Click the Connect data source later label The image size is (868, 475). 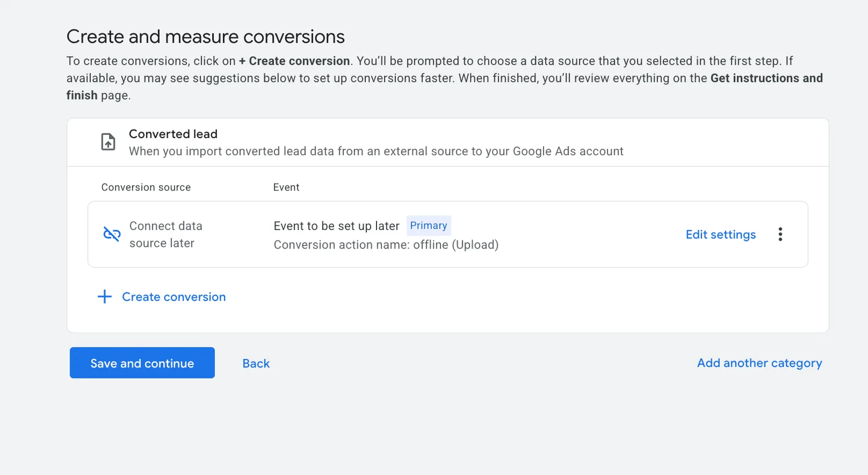click(x=165, y=235)
